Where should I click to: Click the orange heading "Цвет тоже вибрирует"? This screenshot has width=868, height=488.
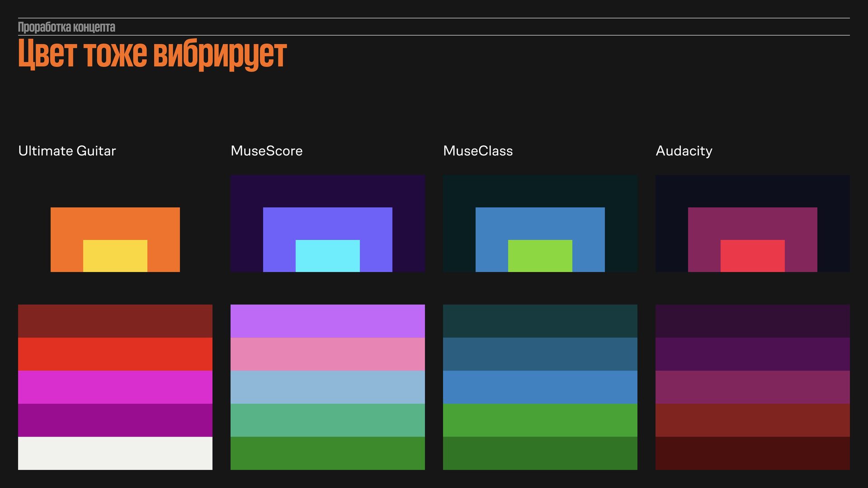point(152,54)
